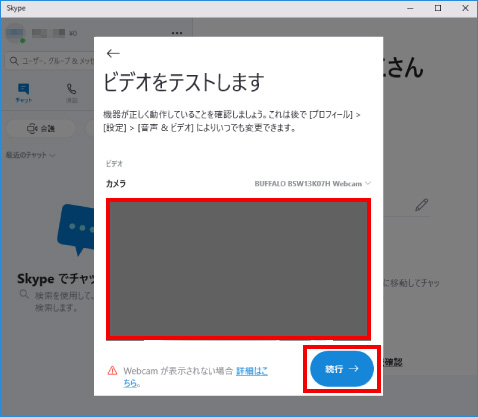This screenshot has width=478, height=417.
Task: Click the 続行 continue button
Action: [342, 369]
